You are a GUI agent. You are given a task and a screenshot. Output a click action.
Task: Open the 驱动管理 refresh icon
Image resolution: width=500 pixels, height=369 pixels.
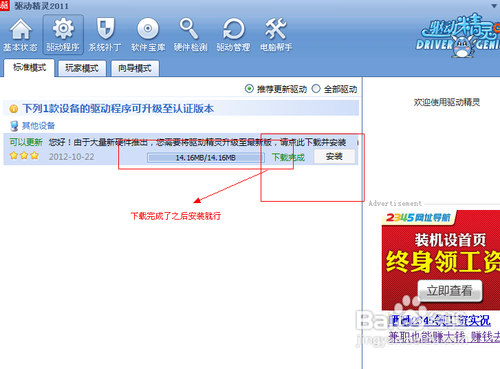click(x=233, y=34)
